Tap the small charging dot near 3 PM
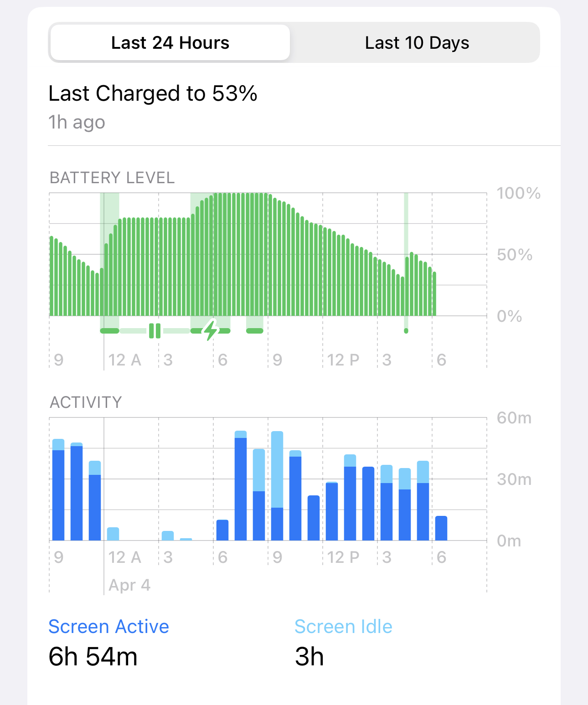Image resolution: width=588 pixels, height=705 pixels. pyautogui.click(x=406, y=330)
